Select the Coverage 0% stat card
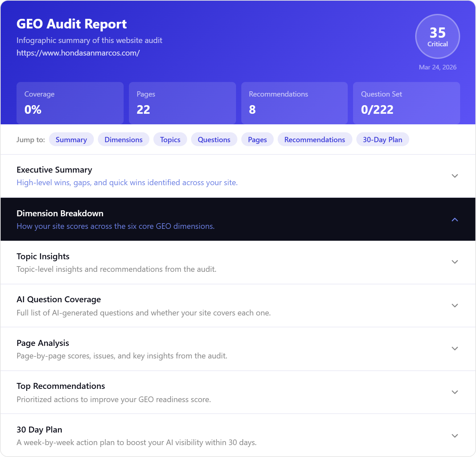Viewport: 476px width, 457px height. point(70,103)
